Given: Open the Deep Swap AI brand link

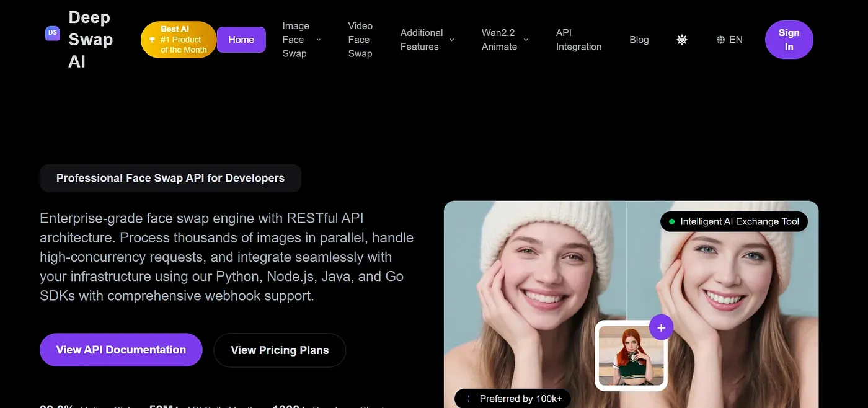Looking at the screenshot, I should point(91,40).
